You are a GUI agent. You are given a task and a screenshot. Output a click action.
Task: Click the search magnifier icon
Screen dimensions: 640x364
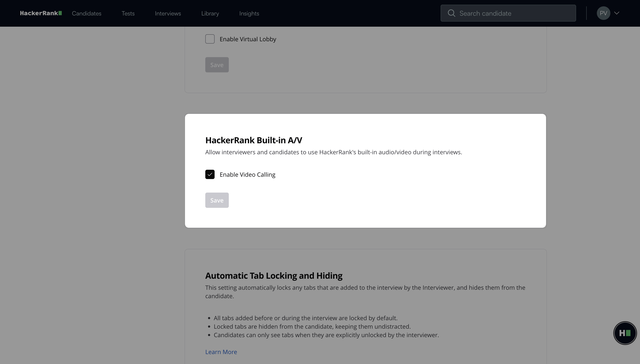click(x=451, y=13)
